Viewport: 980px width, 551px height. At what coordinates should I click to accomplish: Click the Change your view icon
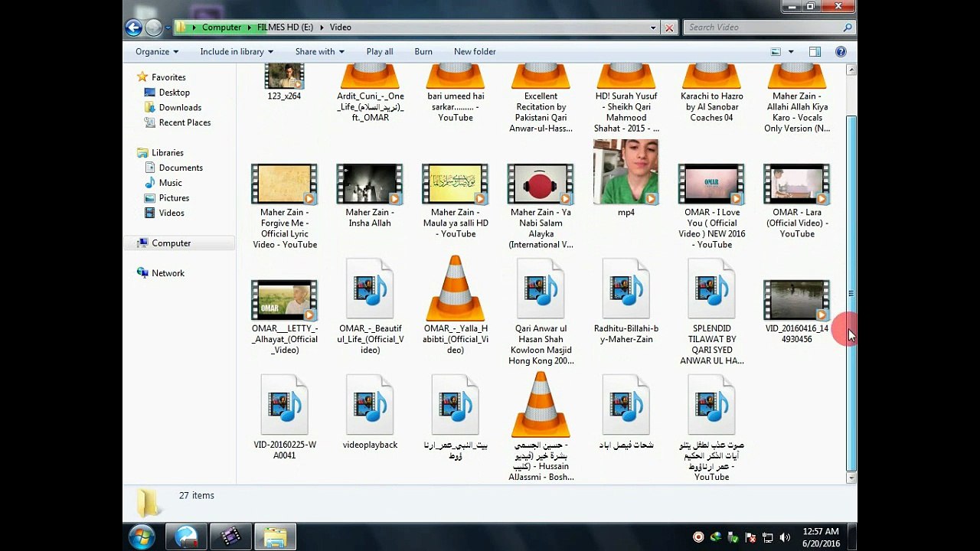click(x=776, y=51)
